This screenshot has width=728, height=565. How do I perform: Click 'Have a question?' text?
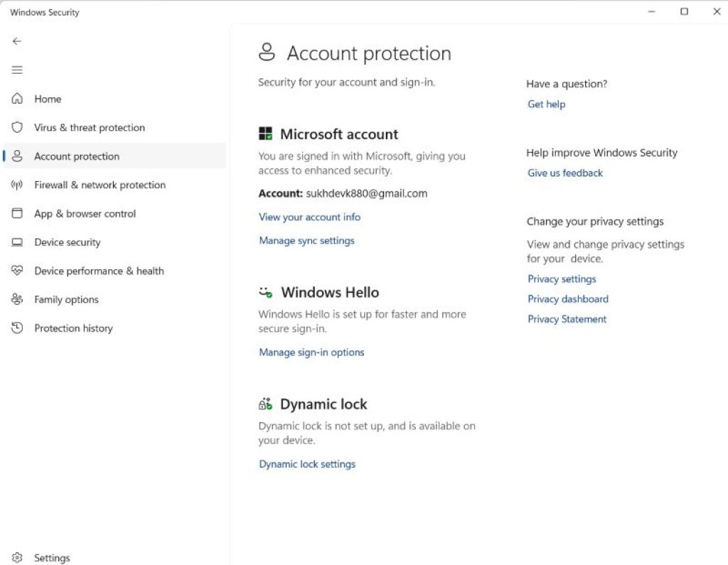[567, 84]
